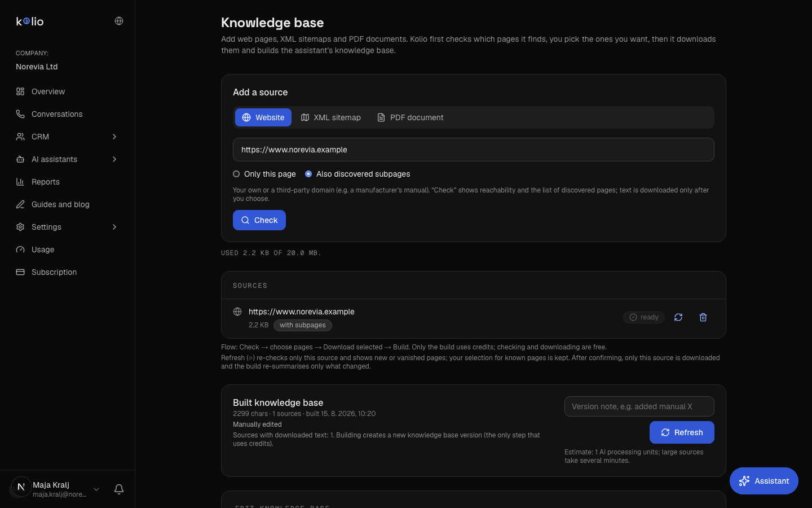Screen dimensions: 812x508
Task: Click the 2.2 KB size text
Action: (259, 325)
